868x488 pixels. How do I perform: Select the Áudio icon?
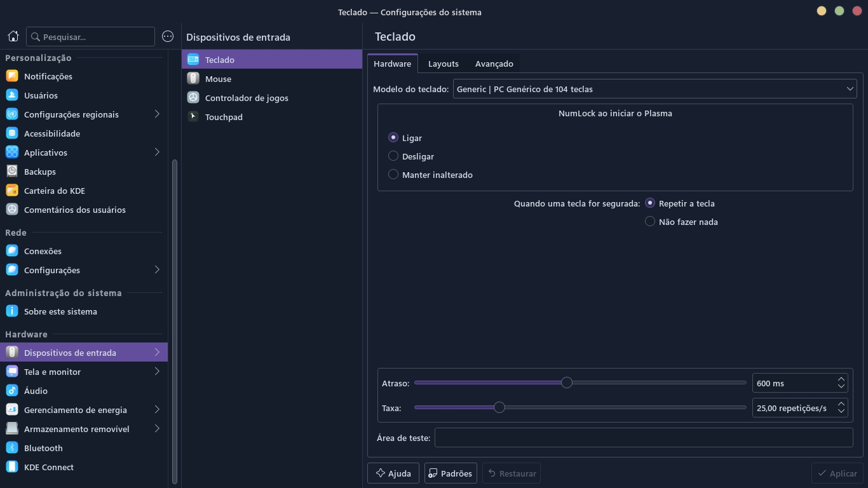click(x=12, y=391)
